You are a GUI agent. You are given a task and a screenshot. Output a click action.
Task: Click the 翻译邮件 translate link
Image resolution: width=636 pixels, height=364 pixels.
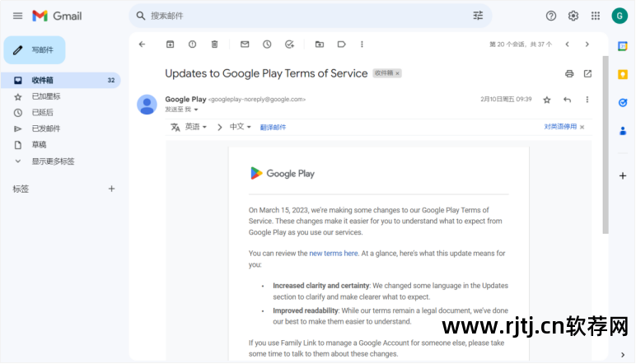(273, 128)
